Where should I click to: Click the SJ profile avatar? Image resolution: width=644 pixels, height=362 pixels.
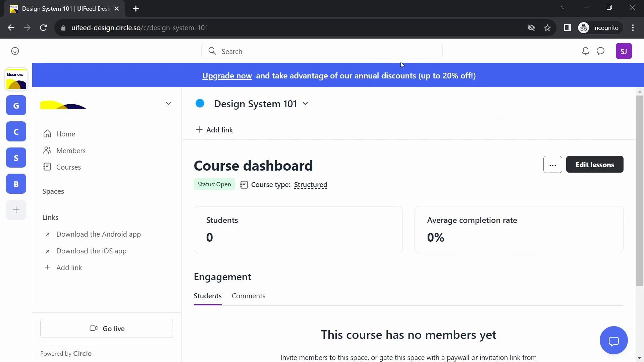tap(624, 51)
